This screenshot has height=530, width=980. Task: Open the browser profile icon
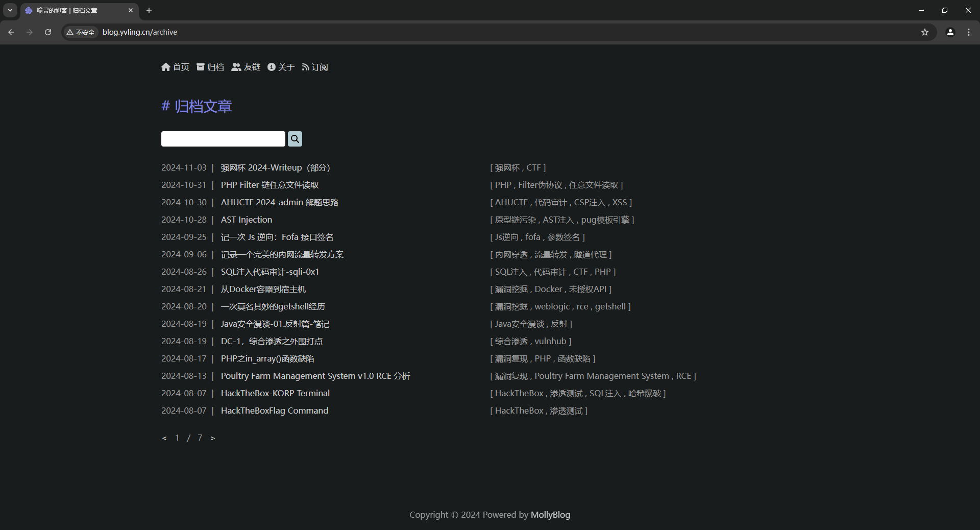(x=950, y=32)
